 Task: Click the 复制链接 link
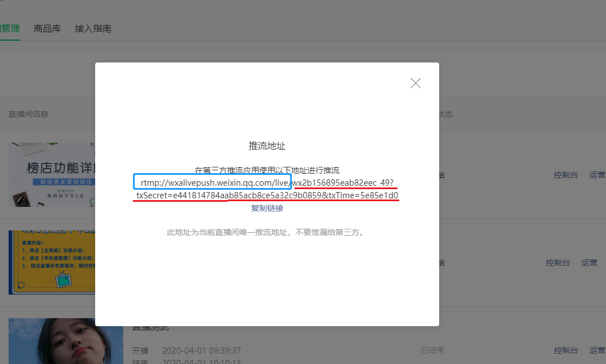coord(267,208)
